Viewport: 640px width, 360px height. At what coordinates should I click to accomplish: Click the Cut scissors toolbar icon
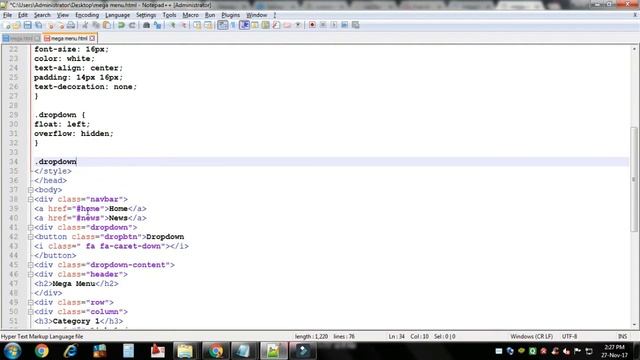(x=85, y=25)
